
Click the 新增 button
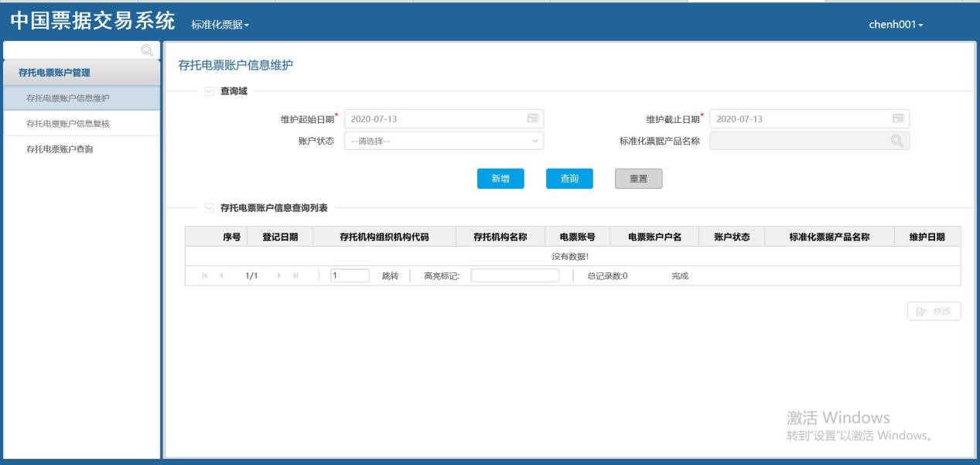[500, 178]
